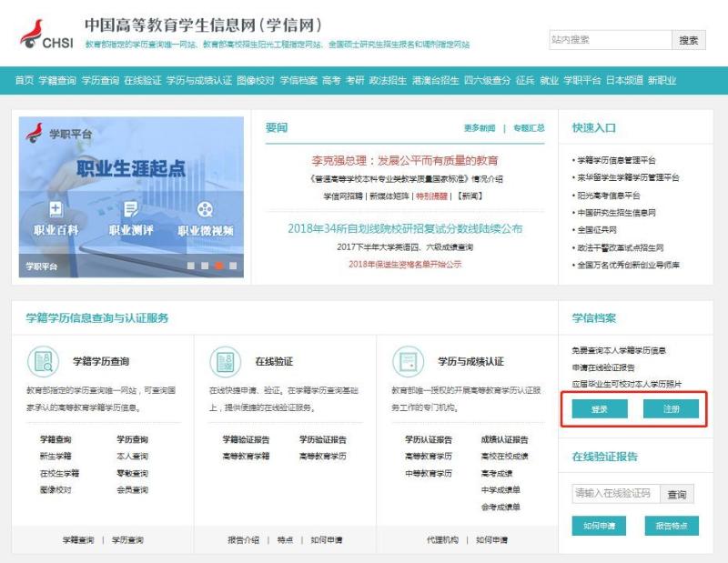Open 报告介绍 footer link

coord(243,539)
